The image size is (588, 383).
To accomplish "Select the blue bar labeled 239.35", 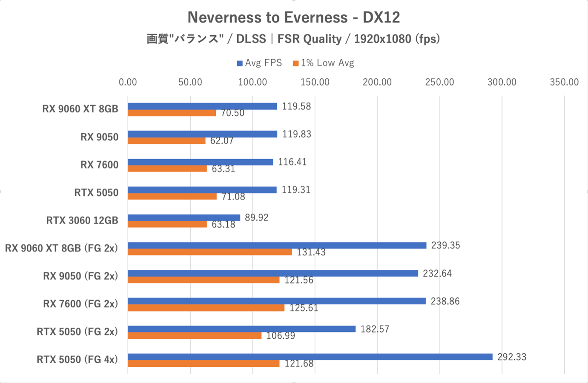I will click(x=277, y=246).
